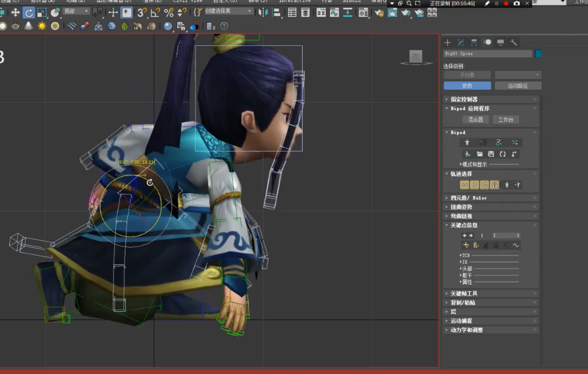Click the 工作台 button
Viewport: 588px width, 374px height.
(x=506, y=120)
